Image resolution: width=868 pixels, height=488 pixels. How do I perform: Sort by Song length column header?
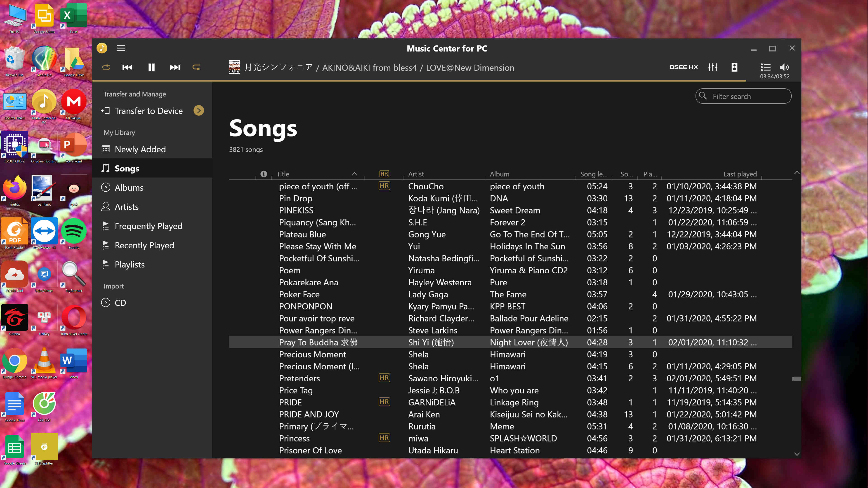594,174
